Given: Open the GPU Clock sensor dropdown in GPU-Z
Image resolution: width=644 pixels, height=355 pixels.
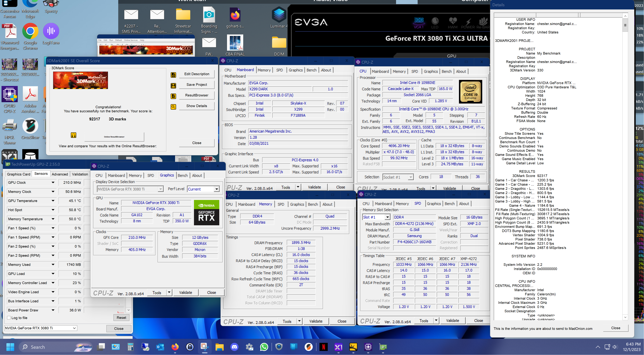Looking at the screenshot, I should tap(53, 183).
